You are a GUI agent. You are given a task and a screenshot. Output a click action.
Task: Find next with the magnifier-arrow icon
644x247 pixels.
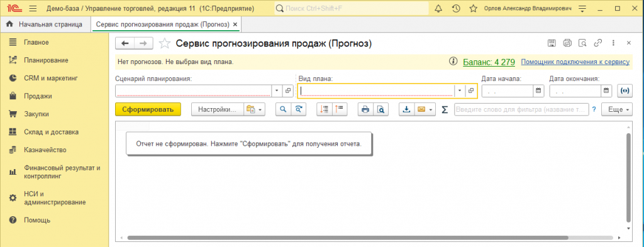click(x=299, y=109)
